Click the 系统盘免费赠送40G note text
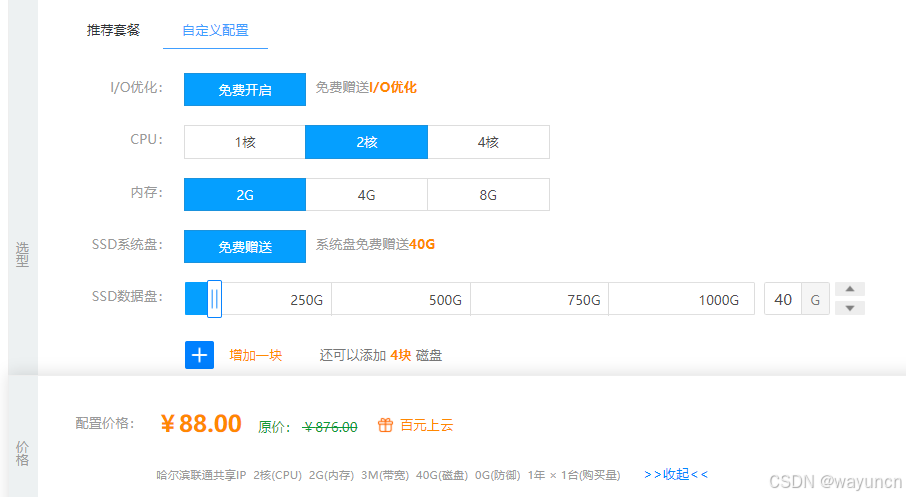 pyautogui.click(x=375, y=244)
